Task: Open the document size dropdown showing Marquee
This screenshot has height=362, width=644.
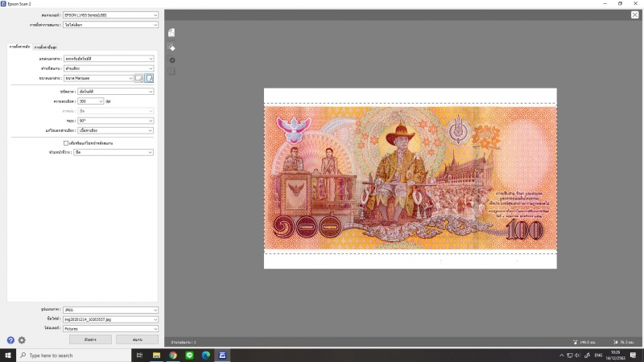Action: pyautogui.click(x=98, y=78)
